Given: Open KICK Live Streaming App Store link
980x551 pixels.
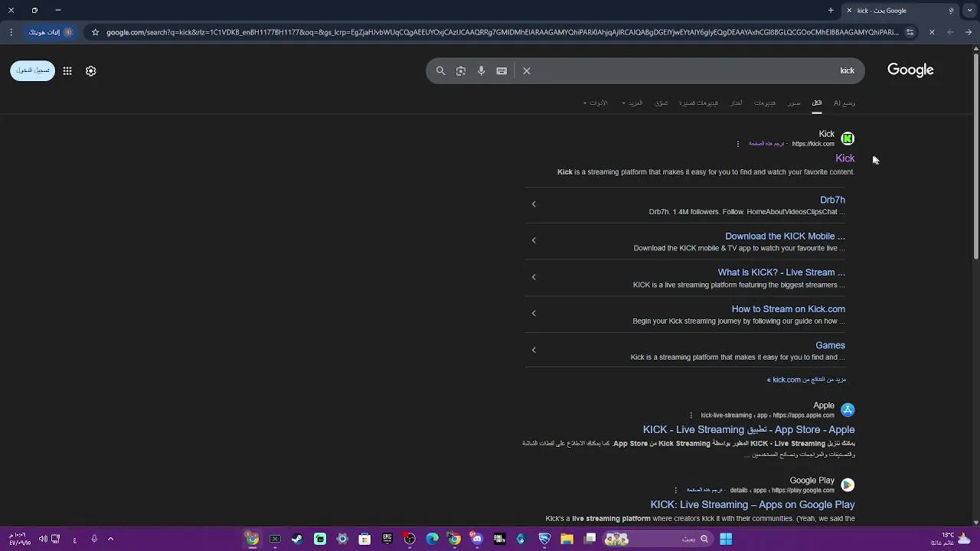Looking at the screenshot, I should click(x=749, y=430).
